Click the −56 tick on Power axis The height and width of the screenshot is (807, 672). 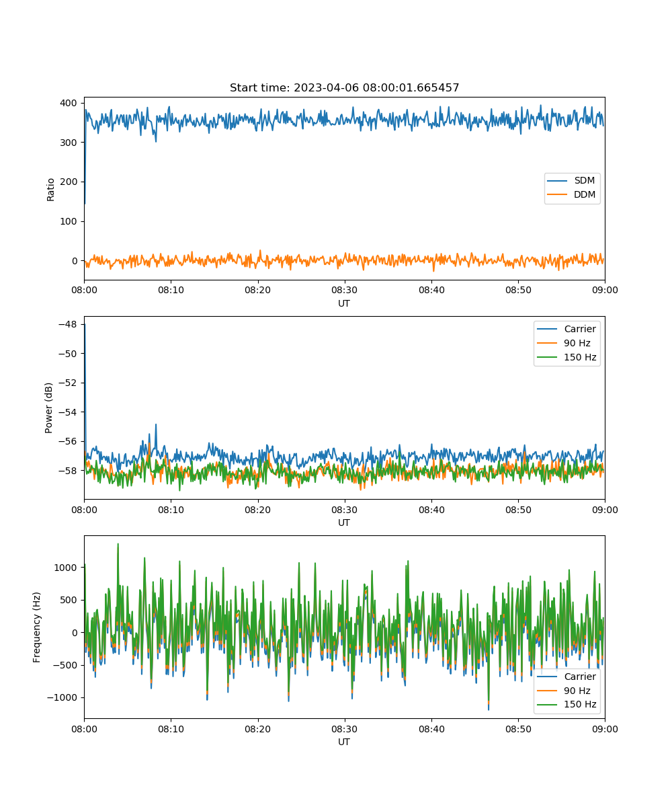pos(69,441)
